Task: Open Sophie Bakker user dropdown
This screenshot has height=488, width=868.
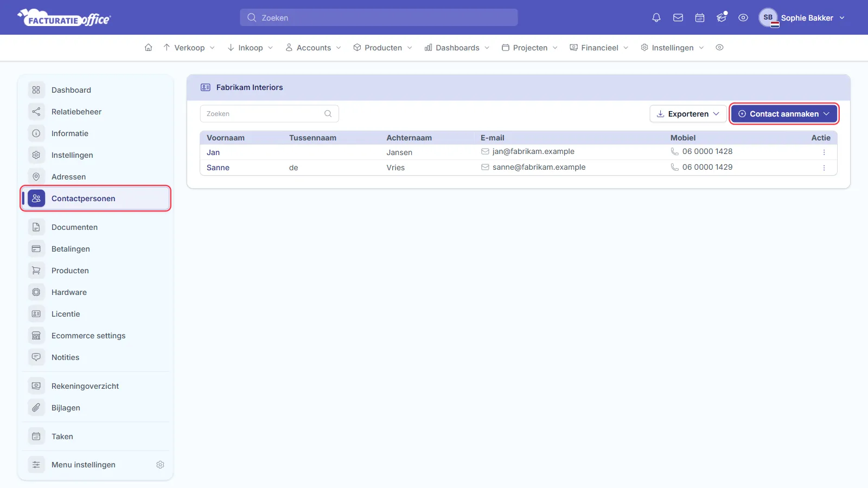Action: [x=802, y=17]
